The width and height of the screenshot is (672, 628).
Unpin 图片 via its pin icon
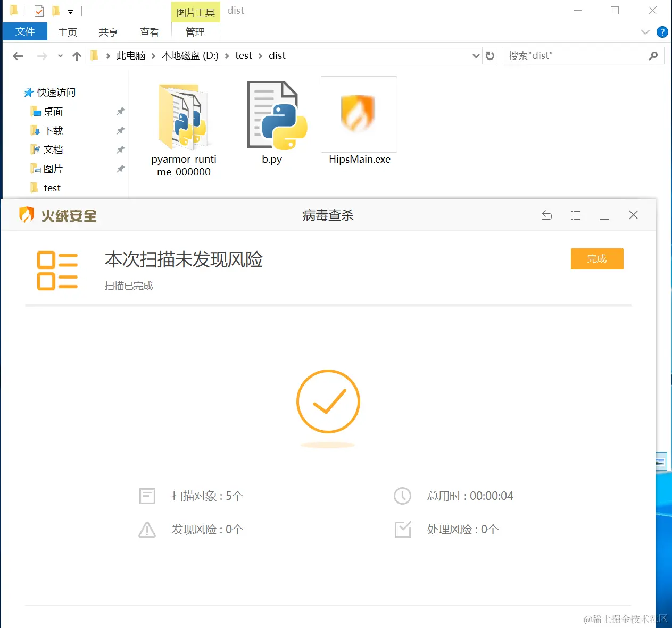pyautogui.click(x=120, y=169)
